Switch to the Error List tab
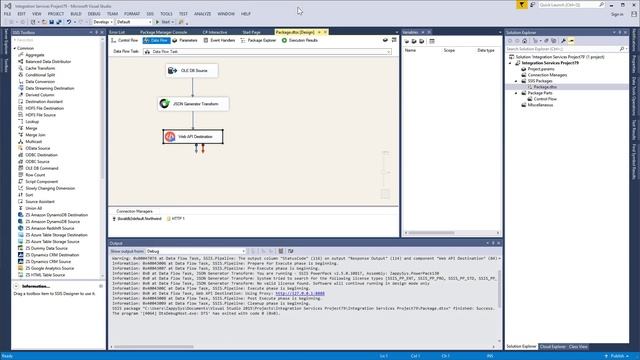The height and width of the screenshot is (360, 640). tap(117, 32)
